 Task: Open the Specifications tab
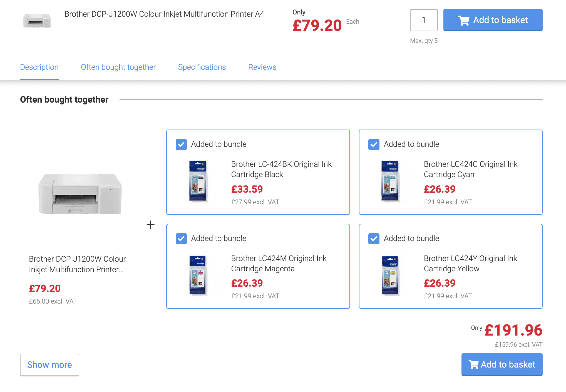click(x=202, y=67)
